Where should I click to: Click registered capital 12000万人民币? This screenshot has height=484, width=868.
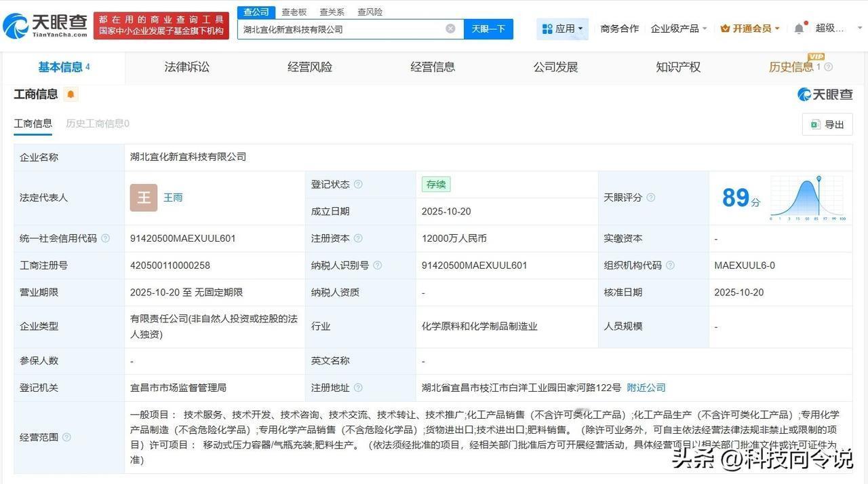pos(454,238)
